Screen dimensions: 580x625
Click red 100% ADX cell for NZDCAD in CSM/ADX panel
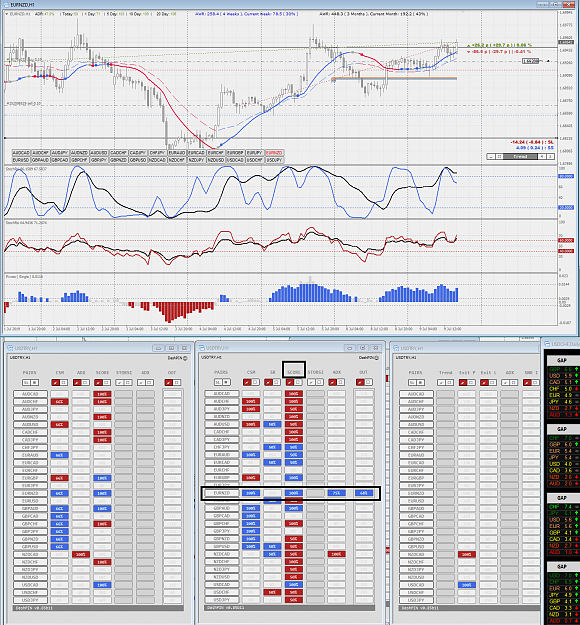(x=81, y=554)
